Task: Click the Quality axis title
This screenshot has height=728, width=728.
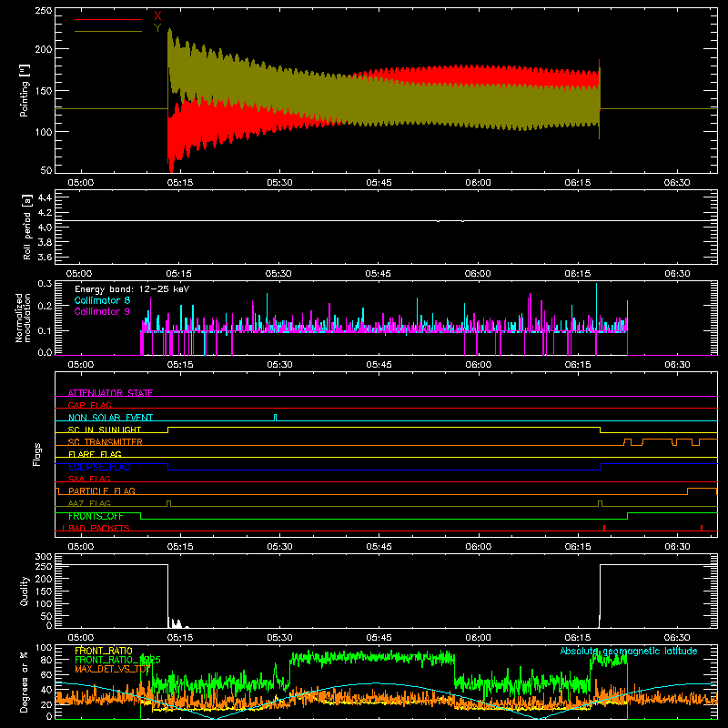Action: tap(25, 591)
